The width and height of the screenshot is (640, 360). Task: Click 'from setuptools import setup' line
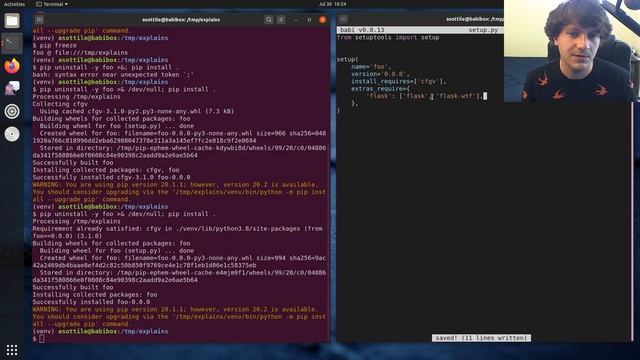point(388,37)
